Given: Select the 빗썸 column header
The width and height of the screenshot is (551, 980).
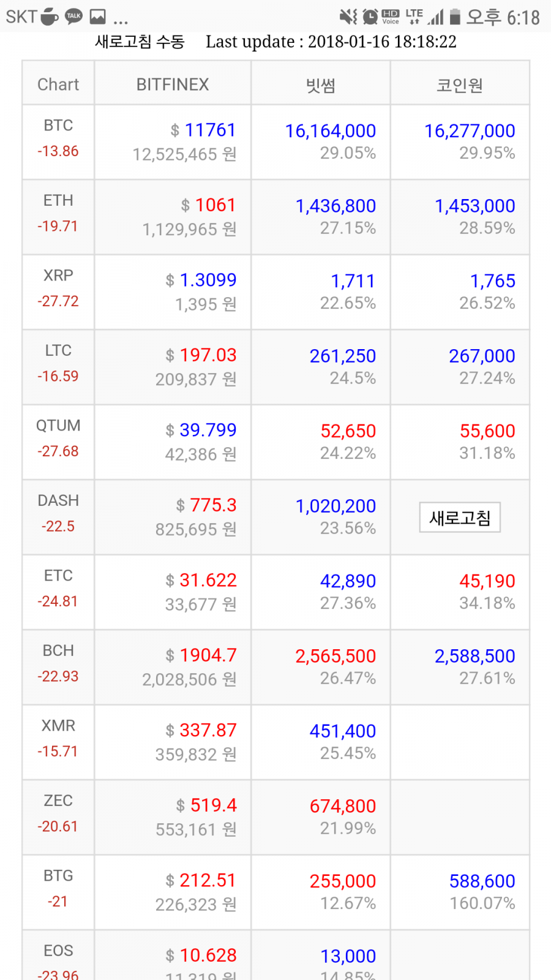Looking at the screenshot, I should coord(321,85).
